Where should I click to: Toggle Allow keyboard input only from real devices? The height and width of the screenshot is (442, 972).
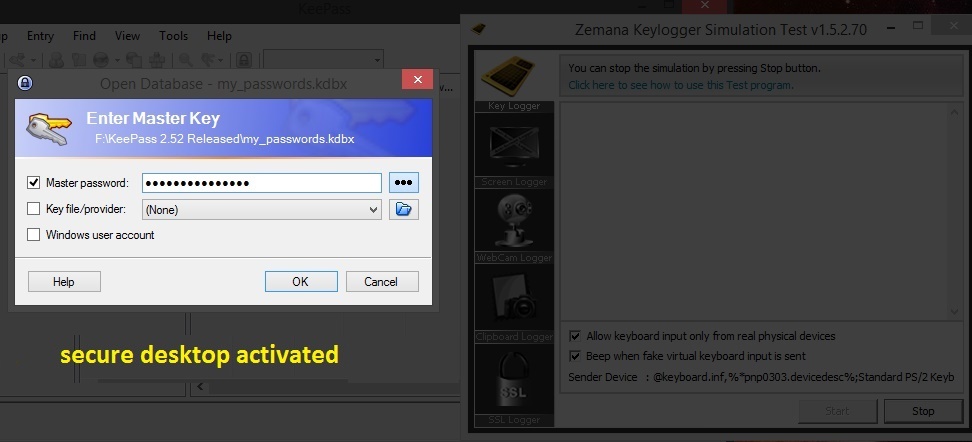pos(575,336)
